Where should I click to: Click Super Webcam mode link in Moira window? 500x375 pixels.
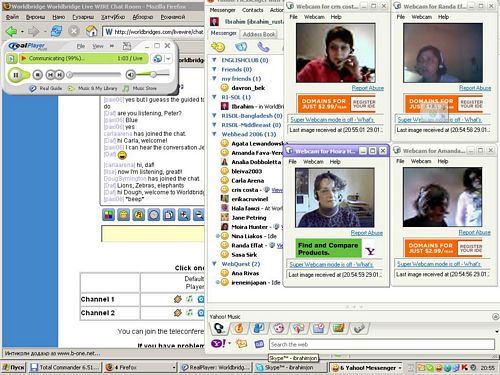coord(331,264)
